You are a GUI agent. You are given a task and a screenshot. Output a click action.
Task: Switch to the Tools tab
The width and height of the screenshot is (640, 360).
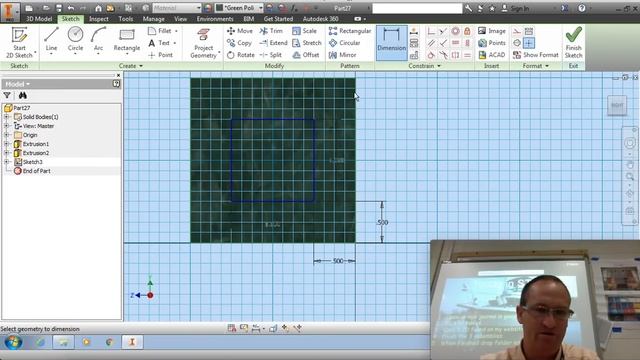(x=125, y=19)
